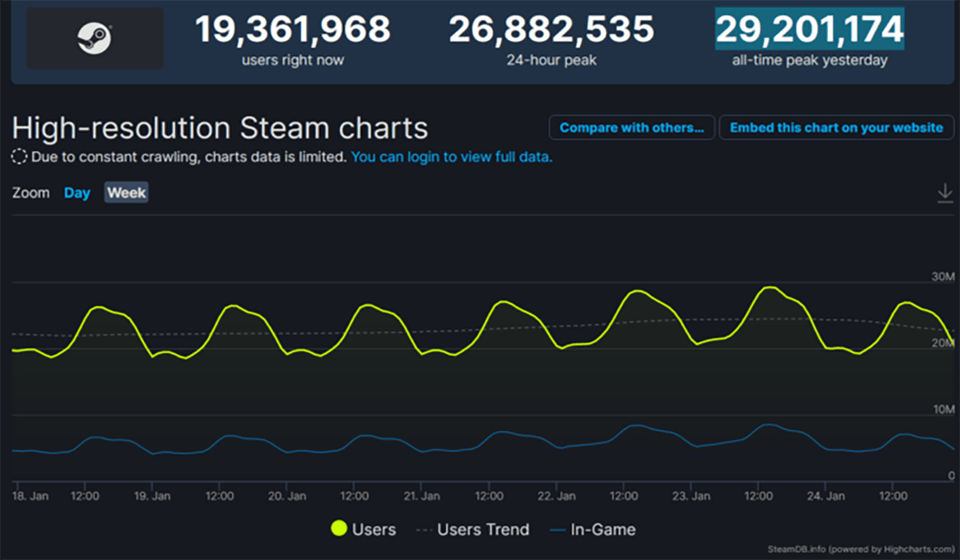960x560 pixels.
Task: Click the 24. Jan date on the x-axis
Action: pos(826,496)
